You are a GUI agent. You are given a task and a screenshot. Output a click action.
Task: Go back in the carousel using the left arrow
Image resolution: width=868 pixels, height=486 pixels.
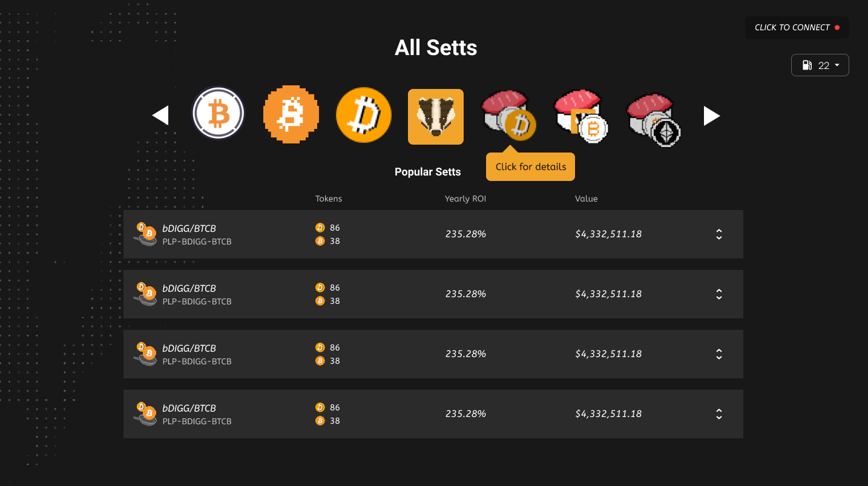point(160,116)
